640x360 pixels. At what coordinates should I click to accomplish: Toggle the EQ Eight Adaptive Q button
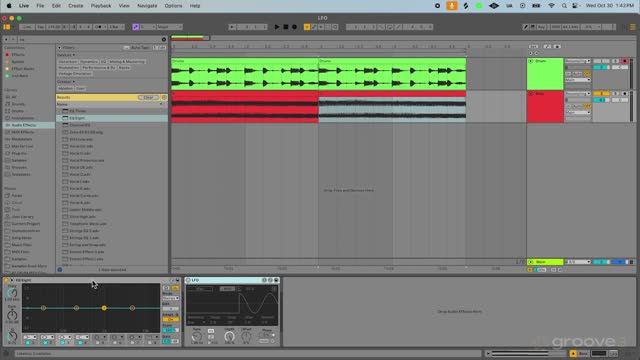click(171, 320)
